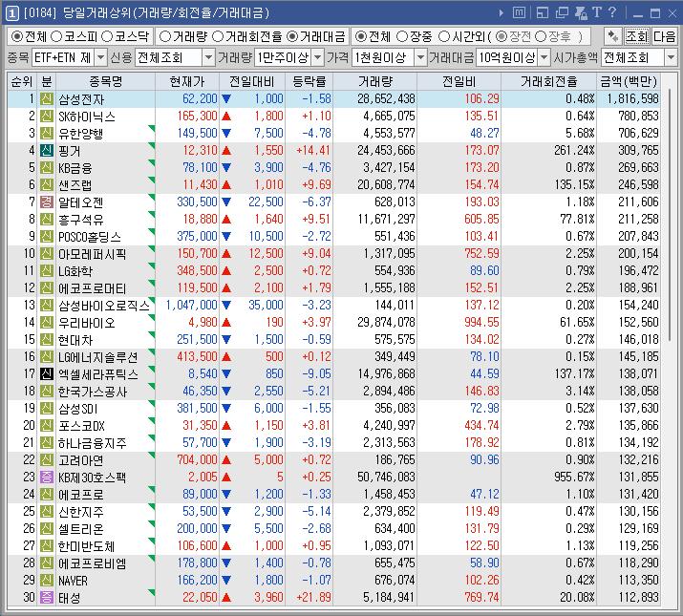Select the 거래회전율 radio button
The height and width of the screenshot is (616, 683).
pyautogui.click(x=218, y=36)
